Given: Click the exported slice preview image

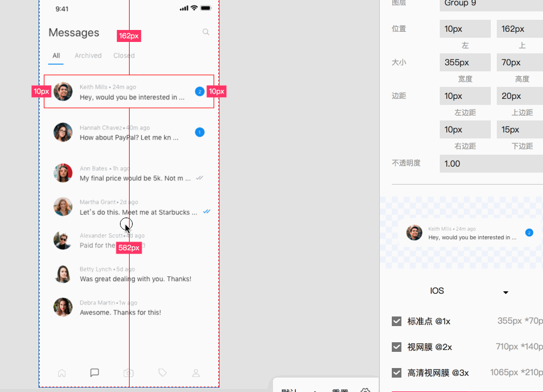Looking at the screenshot, I should pyautogui.click(x=470, y=233).
